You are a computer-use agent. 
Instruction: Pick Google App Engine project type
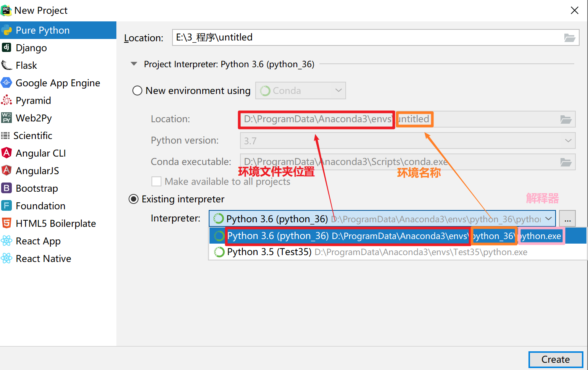pos(58,83)
